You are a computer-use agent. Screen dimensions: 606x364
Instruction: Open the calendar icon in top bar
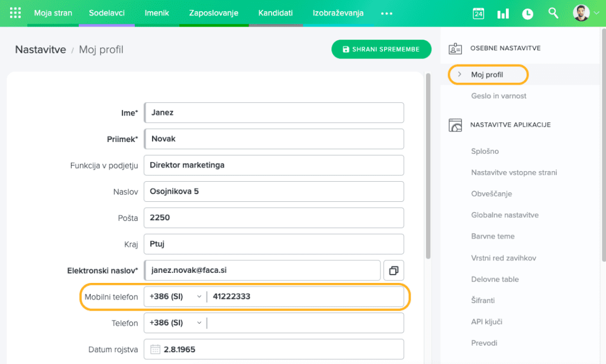pos(478,14)
